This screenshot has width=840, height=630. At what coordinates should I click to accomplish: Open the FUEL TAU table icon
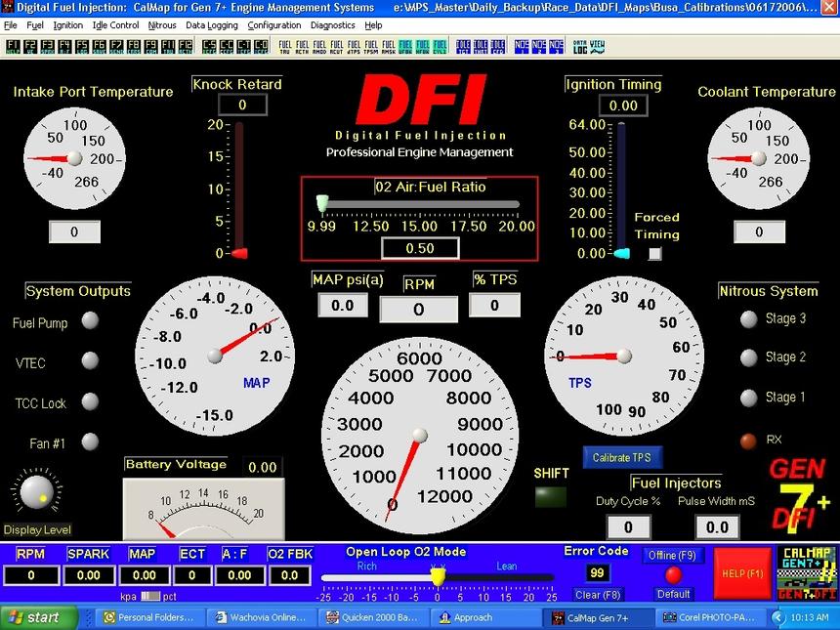pyautogui.click(x=285, y=46)
